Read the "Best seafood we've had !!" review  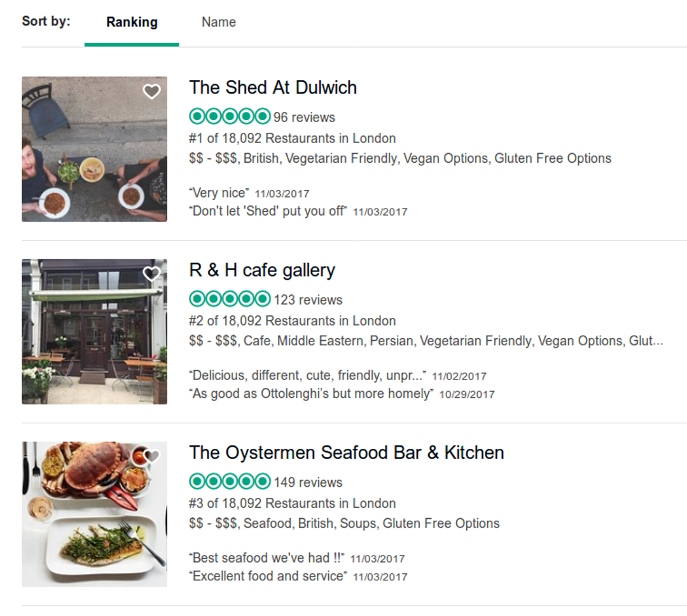(x=267, y=558)
